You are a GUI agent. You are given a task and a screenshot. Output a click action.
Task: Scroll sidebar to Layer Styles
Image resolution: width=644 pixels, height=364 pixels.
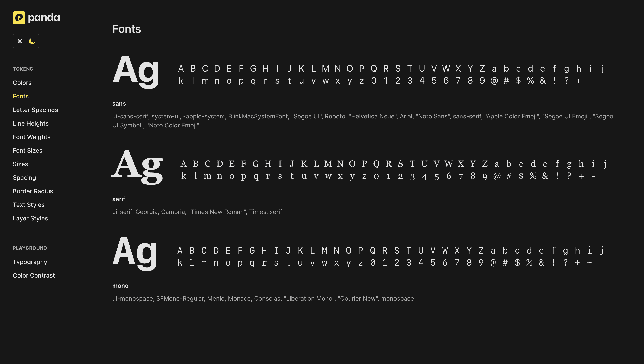[x=30, y=218]
